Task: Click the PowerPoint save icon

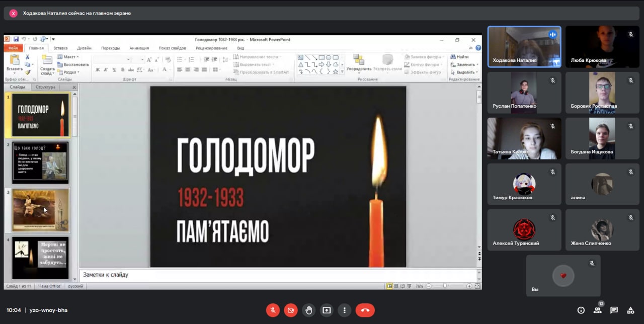Action: pos(16,39)
